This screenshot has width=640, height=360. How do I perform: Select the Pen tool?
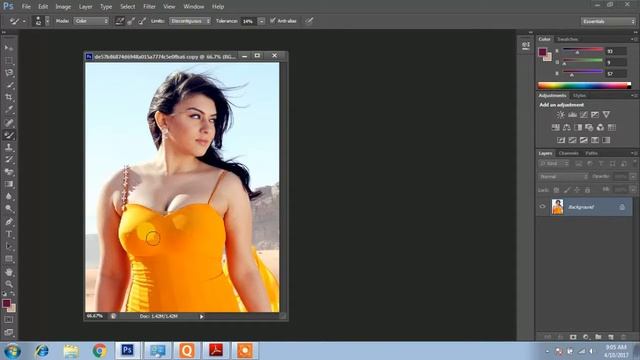(9, 222)
